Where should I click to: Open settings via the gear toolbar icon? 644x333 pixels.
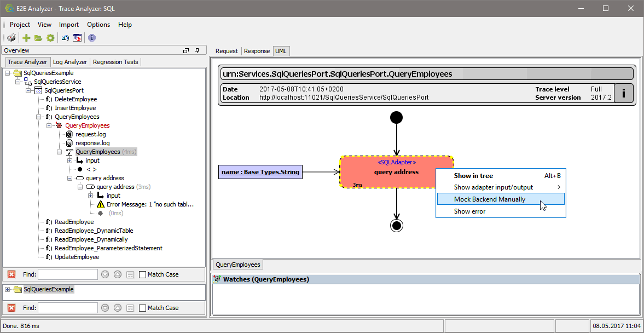point(50,38)
